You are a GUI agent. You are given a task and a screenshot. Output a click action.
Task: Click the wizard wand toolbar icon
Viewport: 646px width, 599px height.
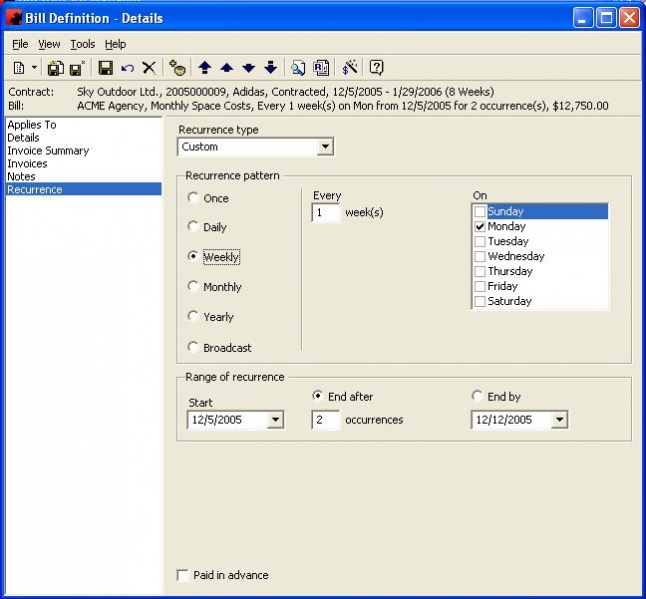click(349, 68)
